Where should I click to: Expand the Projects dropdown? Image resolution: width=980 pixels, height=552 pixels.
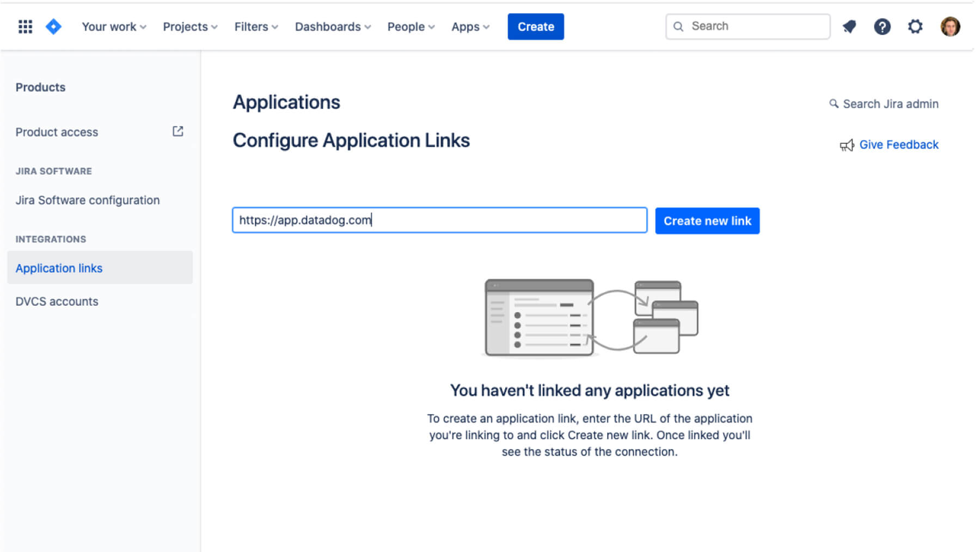click(x=189, y=26)
